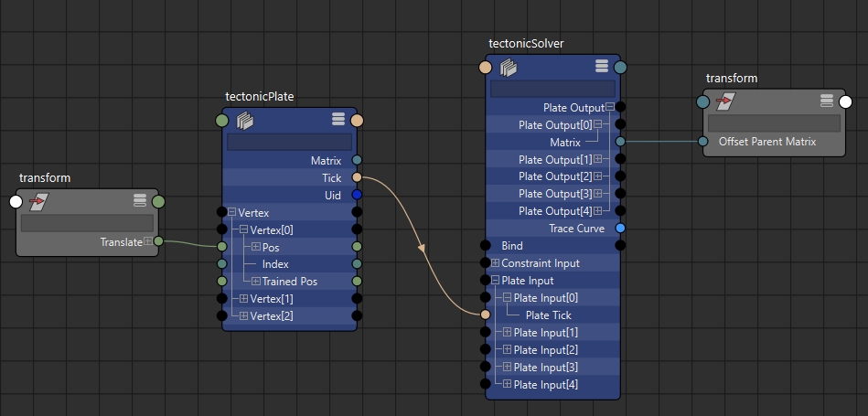
Task: Expand the Plate Output[1] entry
Action: point(599,160)
